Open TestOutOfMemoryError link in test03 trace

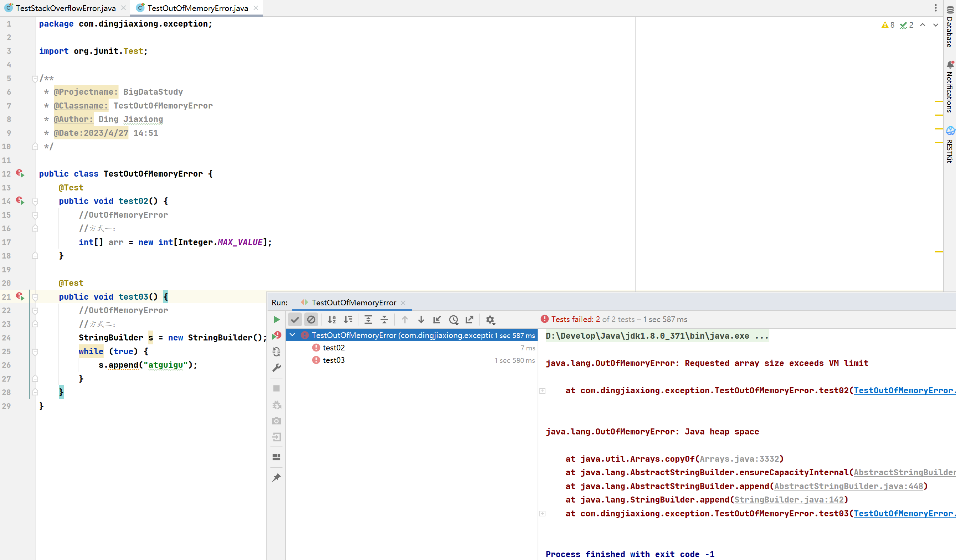tap(905, 514)
